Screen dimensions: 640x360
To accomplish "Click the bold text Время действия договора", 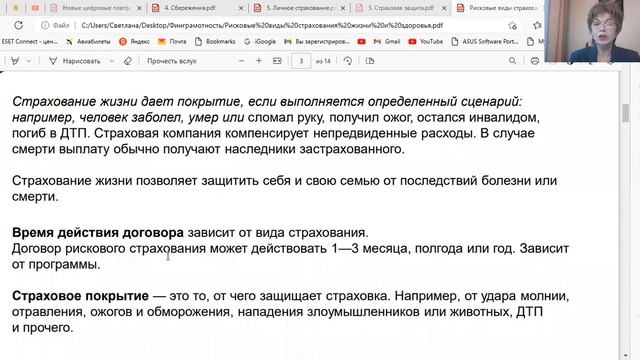I will (x=98, y=233).
